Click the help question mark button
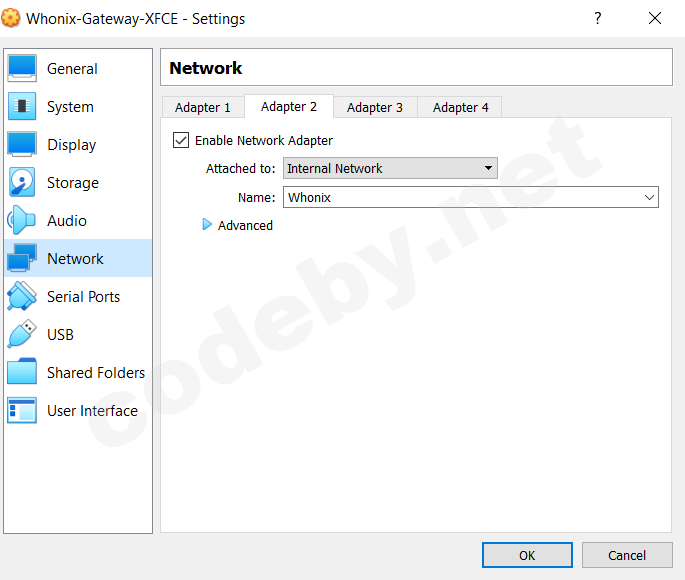This screenshot has width=685, height=580. tap(598, 18)
